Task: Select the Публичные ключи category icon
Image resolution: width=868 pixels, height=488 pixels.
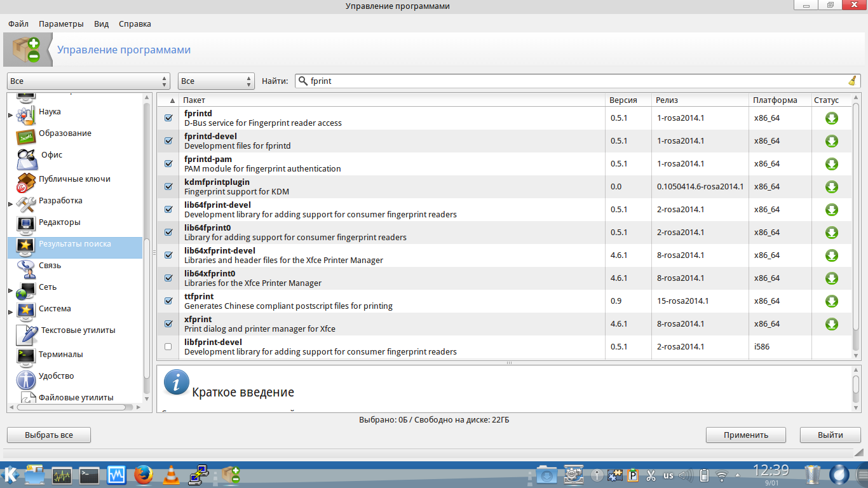Action: point(26,182)
